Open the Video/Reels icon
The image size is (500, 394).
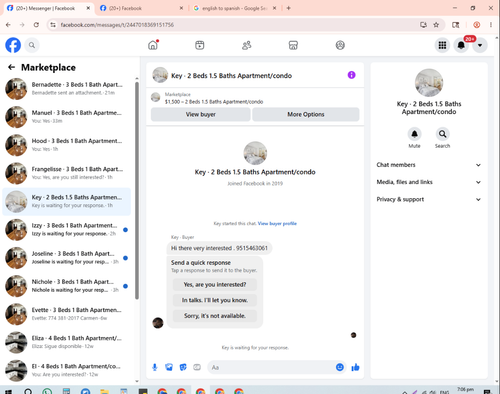[200, 45]
